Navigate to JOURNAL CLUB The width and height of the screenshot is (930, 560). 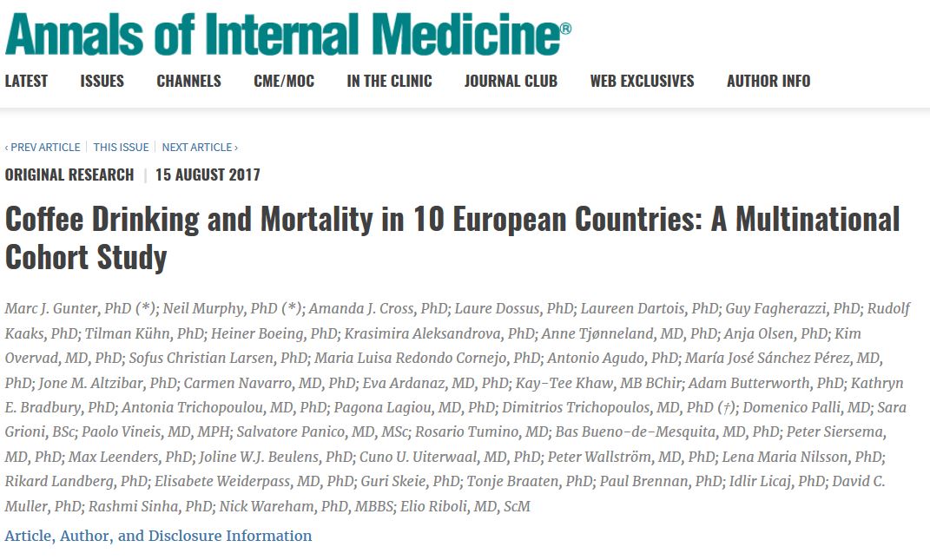(x=511, y=81)
